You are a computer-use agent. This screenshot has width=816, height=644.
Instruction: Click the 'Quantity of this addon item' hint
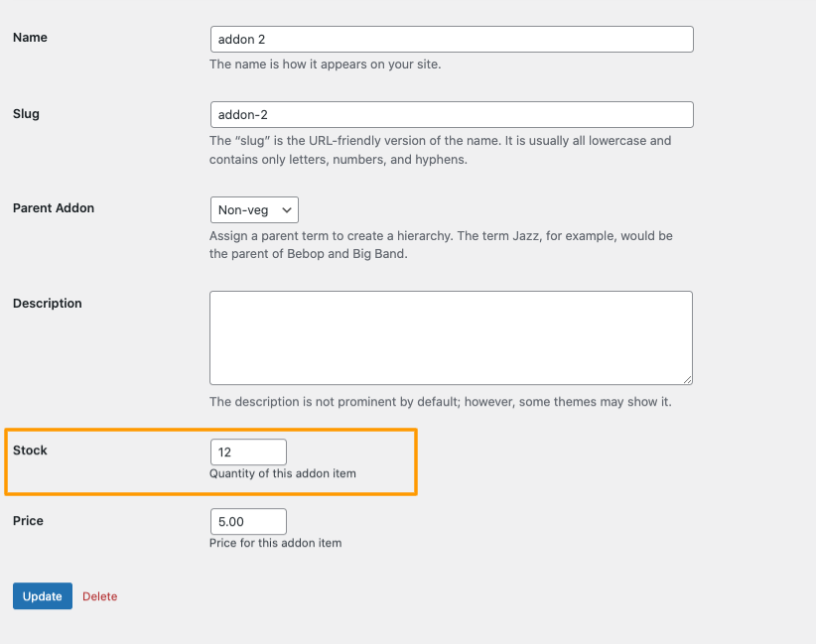pos(282,473)
